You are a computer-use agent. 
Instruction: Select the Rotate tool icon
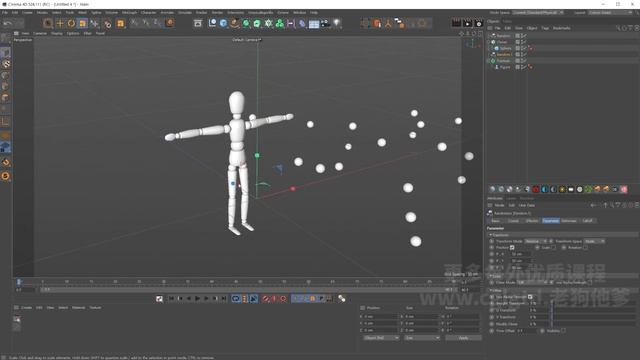[x=71, y=23]
